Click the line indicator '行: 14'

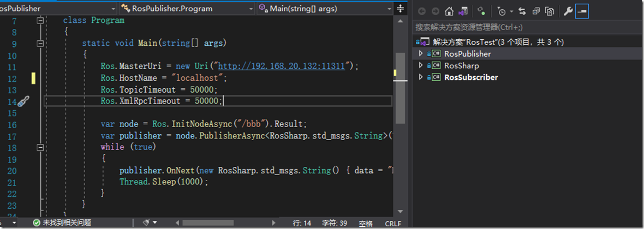(301, 223)
